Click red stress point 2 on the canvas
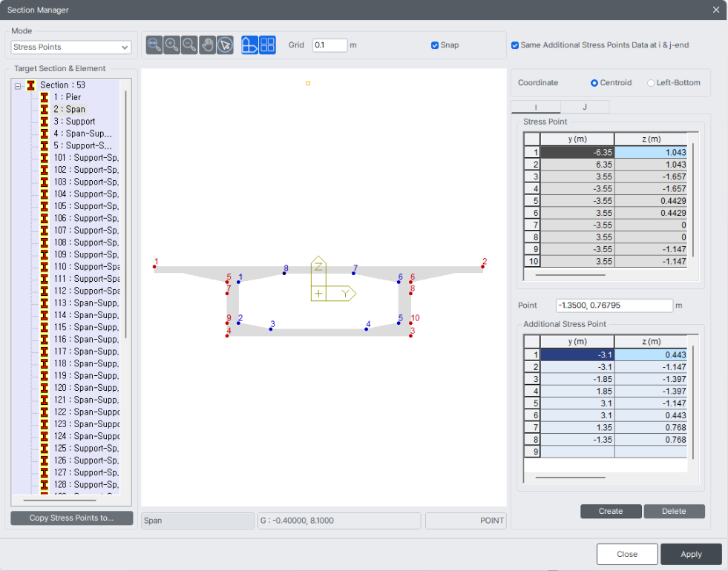The width and height of the screenshot is (728, 571). pyautogui.click(x=483, y=267)
